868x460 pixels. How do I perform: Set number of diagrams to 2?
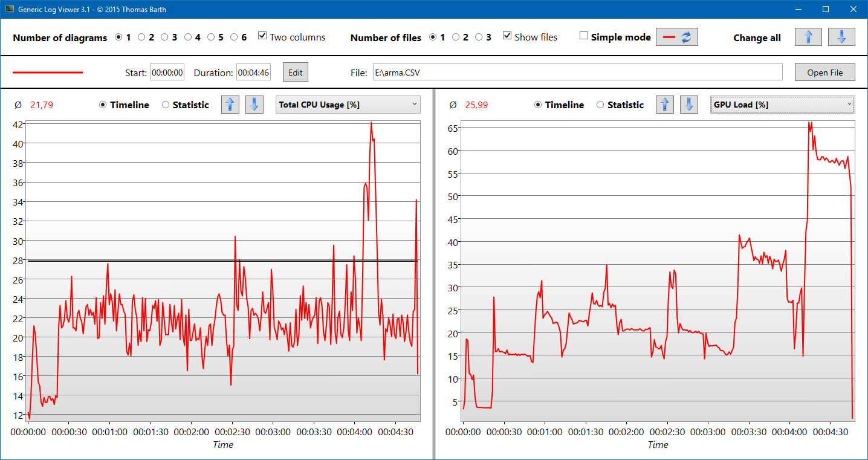[141, 37]
